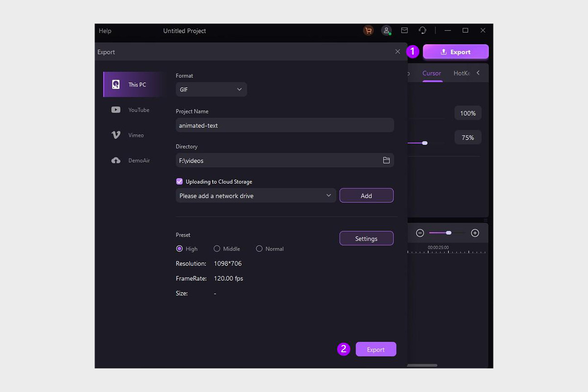The width and height of the screenshot is (588, 392).
Task: Click the 100% value box
Action: pyautogui.click(x=468, y=113)
